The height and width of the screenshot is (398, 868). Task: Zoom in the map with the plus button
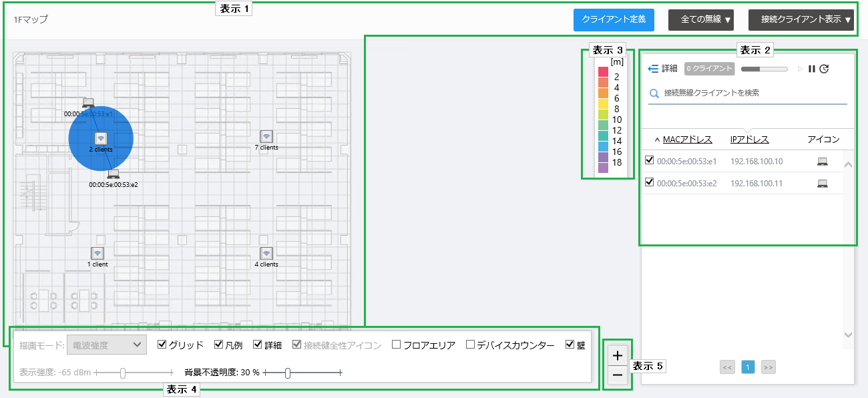point(618,355)
